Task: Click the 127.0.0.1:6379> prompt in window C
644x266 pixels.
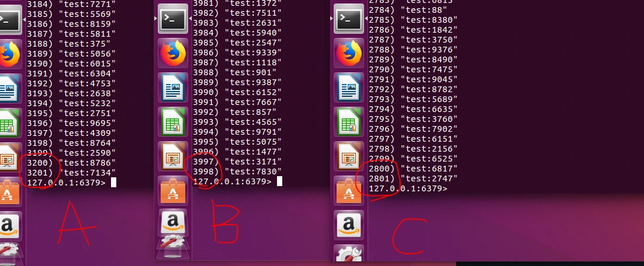Action: click(408, 188)
